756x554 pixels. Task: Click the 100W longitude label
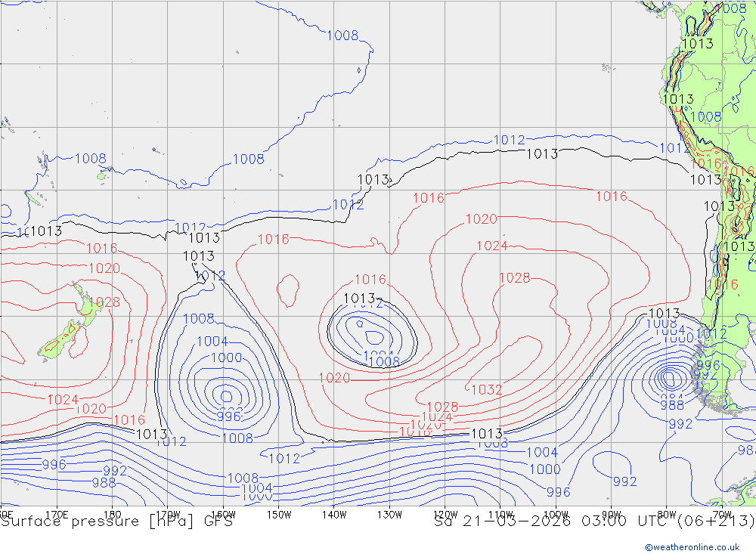point(556,515)
